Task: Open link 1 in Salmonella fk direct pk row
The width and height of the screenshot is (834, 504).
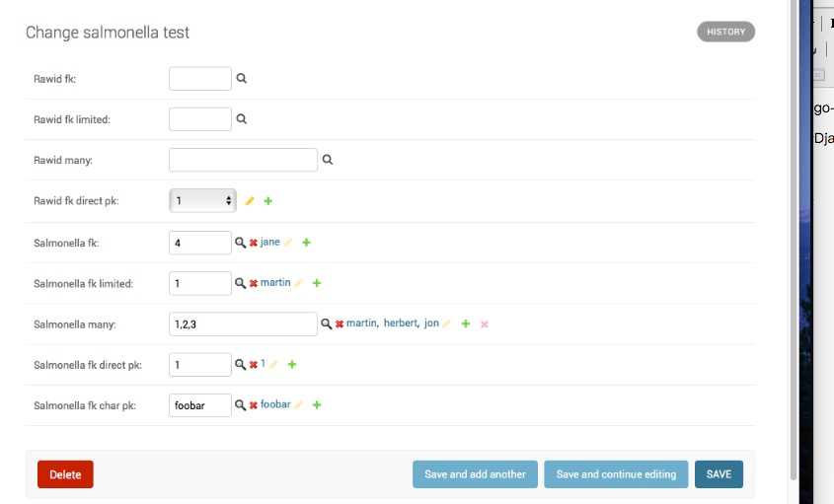Action: pyautogui.click(x=263, y=364)
